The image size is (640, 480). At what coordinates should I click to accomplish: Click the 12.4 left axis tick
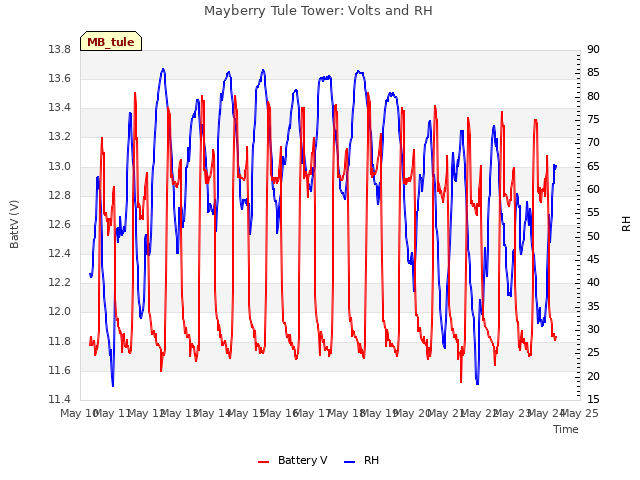(60, 253)
